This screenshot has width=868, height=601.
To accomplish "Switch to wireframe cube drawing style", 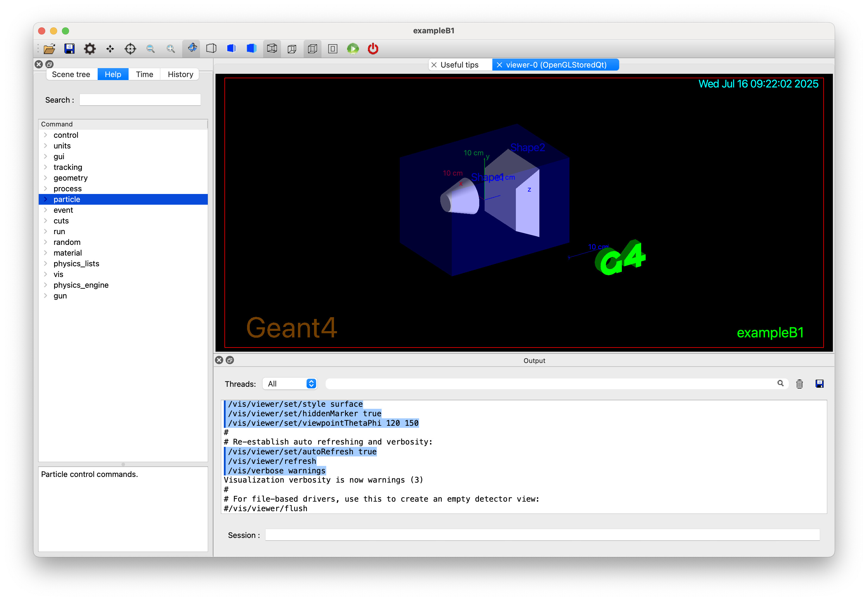I will pos(272,48).
